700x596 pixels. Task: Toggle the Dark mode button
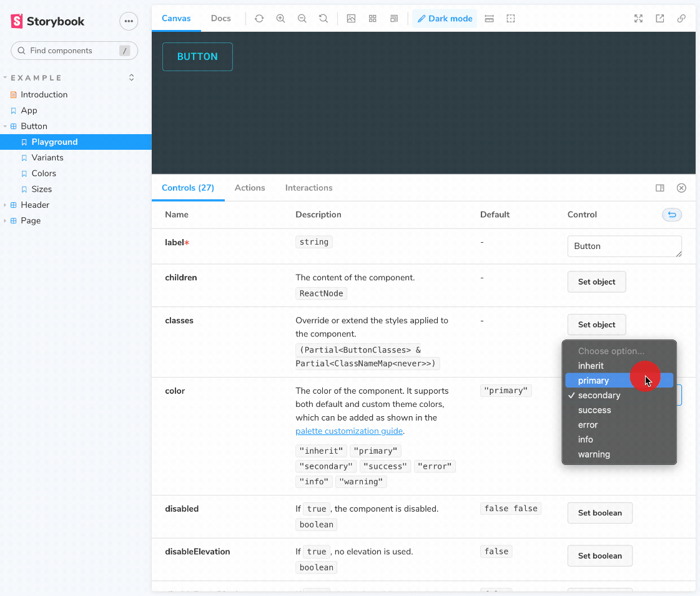pyautogui.click(x=444, y=19)
